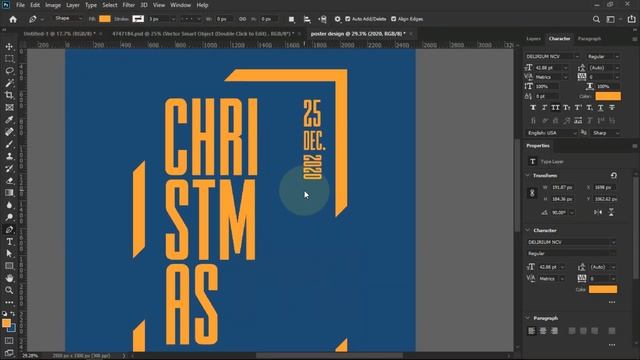The width and height of the screenshot is (640, 360).
Task: Select the Rectangular Marquee tool
Action: (x=9, y=59)
